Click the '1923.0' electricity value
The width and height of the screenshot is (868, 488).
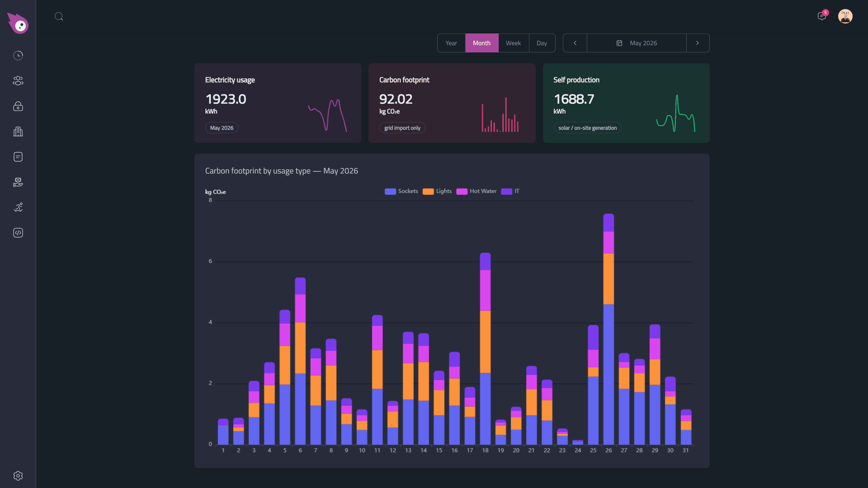(x=226, y=99)
